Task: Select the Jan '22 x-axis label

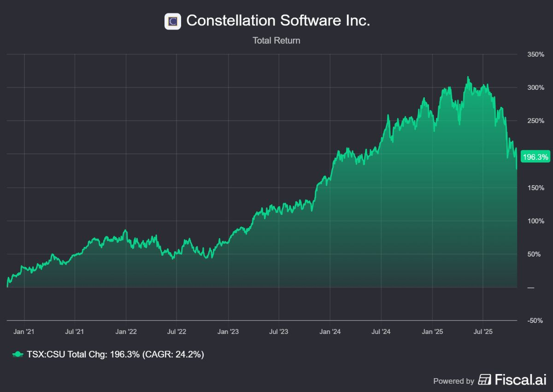Action: pos(126,331)
